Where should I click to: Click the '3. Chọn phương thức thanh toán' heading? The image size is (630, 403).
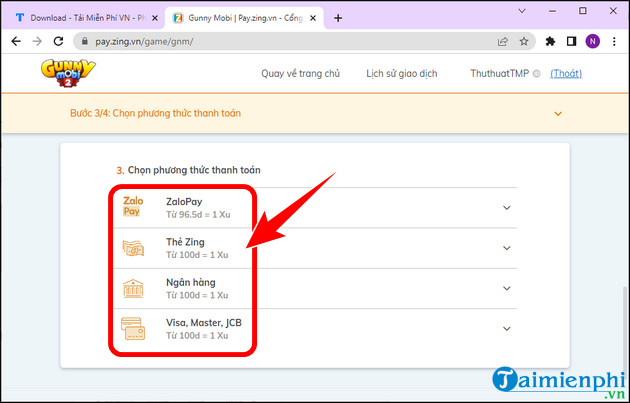click(x=188, y=170)
